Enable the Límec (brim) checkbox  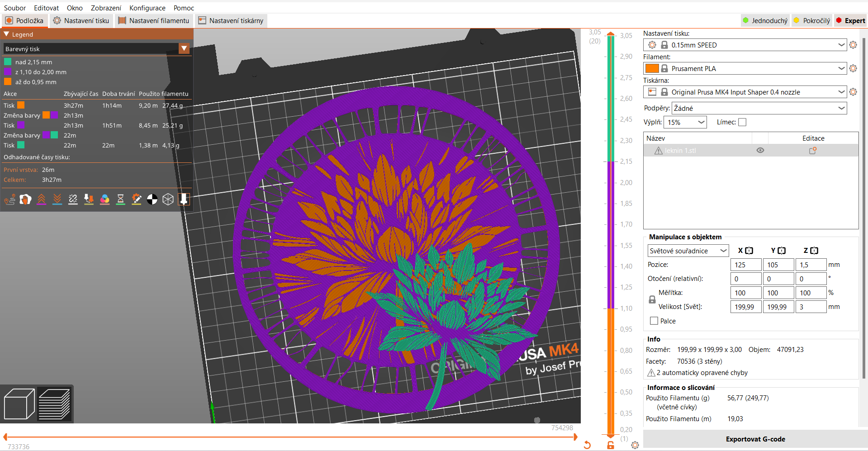(x=742, y=122)
